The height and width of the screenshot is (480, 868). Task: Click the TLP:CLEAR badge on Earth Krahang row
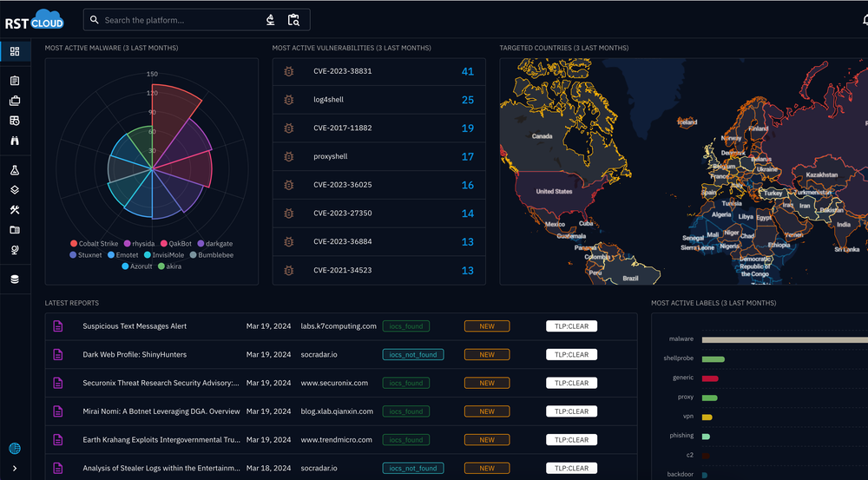[x=571, y=439]
